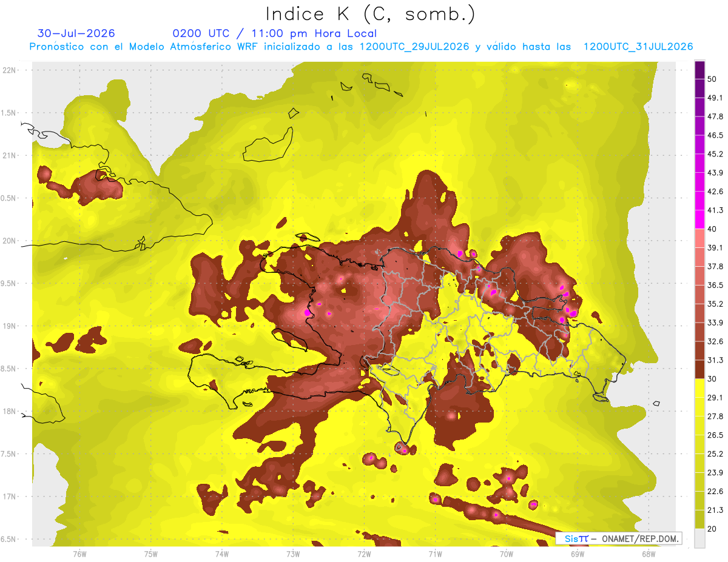Click the color scale label "45.2"
728x562 pixels.
(715, 154)
